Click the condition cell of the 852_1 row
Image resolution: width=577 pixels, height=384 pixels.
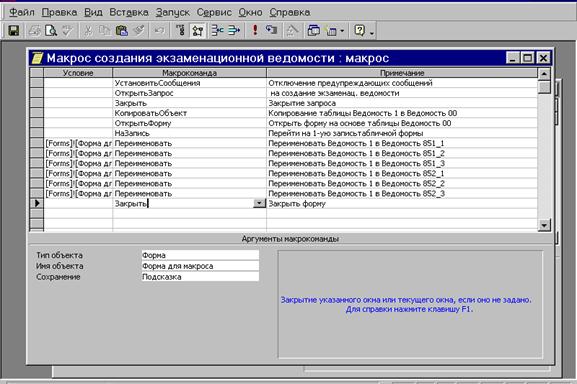pyautogui.click(x=78, y=174)
